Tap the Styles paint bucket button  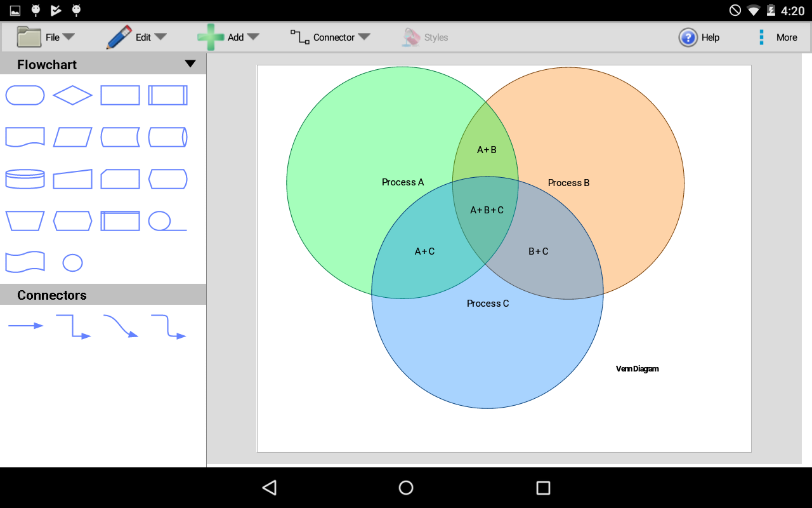point(425,37)
